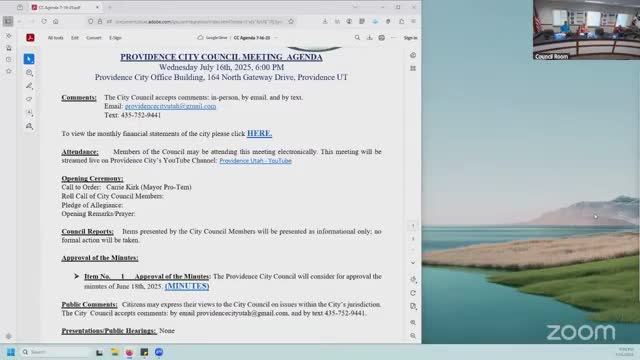Open a new browser tab
The height and width of the screenshot is (360, 640).
click(x=109, y=7)
